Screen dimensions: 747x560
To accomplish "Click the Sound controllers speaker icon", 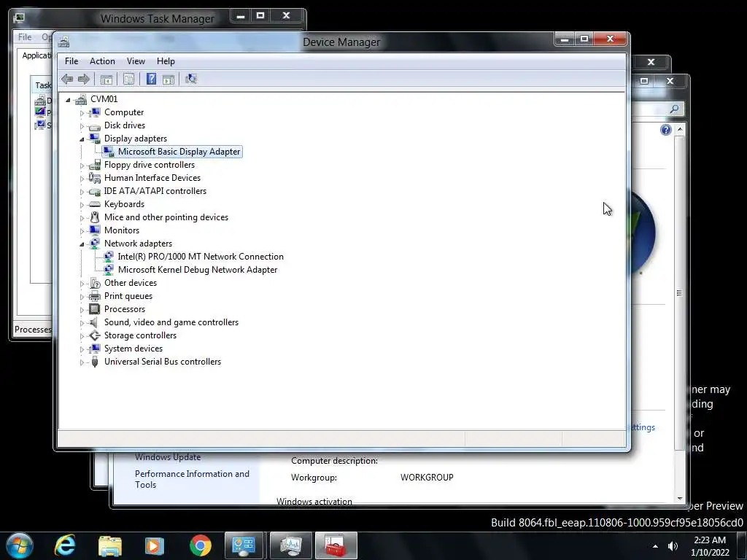I will coord(94,322).
